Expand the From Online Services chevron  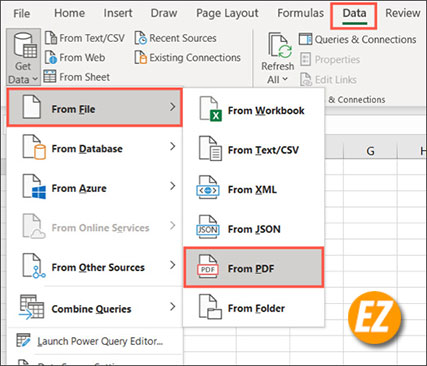172,226
